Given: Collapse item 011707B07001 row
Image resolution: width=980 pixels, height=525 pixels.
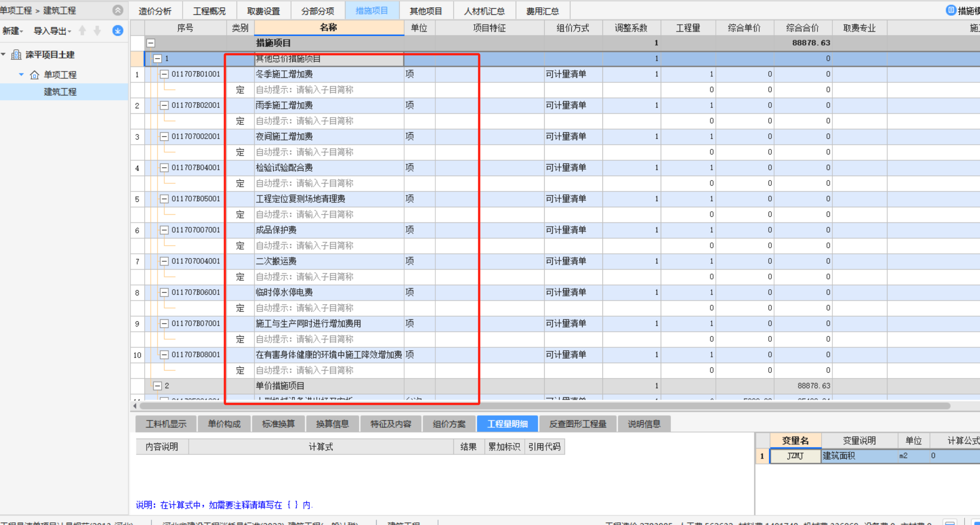Looking at the screenshot, I should pyautogui.click(x=164, y=323).
